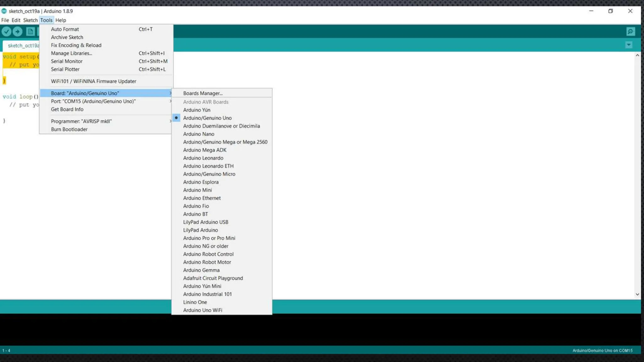The height and width of the screenshot is (362, 644).
Task: Open Boards Manager... option
Action: pos(222,93)
